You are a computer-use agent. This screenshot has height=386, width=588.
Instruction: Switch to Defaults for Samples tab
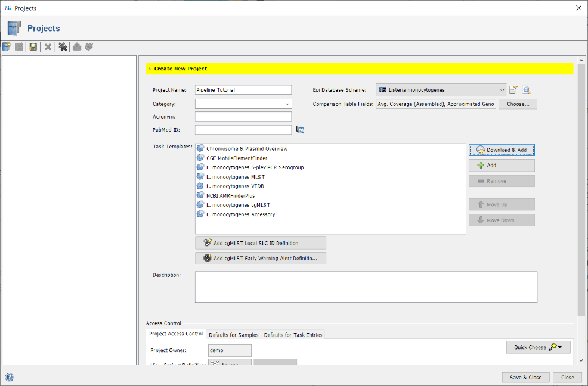(x=233, y=335)
